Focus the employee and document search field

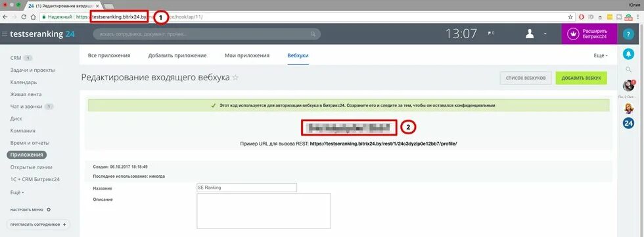tap(206, 34)
